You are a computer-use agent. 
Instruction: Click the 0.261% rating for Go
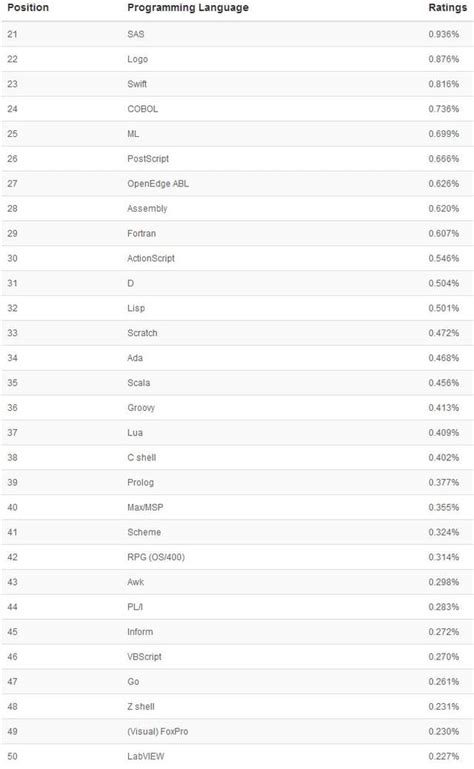click(x=444, y=682)
